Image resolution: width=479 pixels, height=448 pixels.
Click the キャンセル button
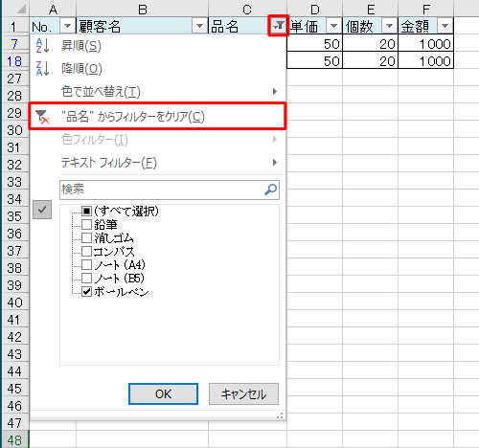point(243,394)
